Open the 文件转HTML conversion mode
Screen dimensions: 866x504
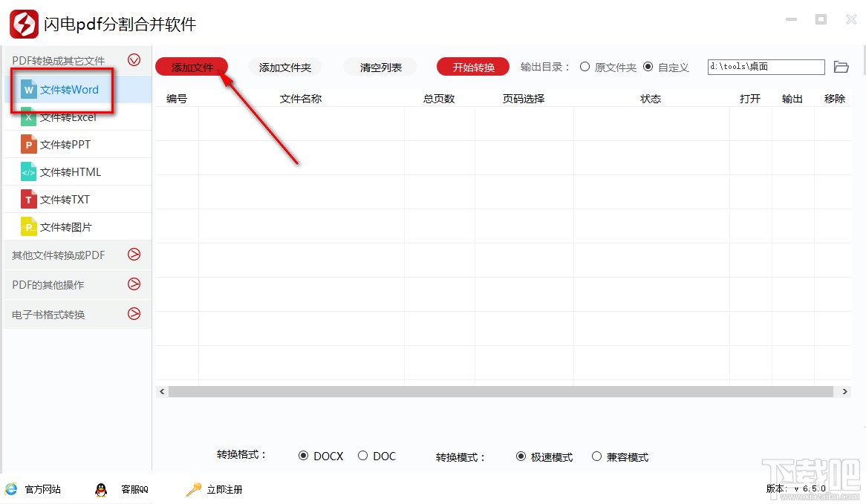[28, 171]
